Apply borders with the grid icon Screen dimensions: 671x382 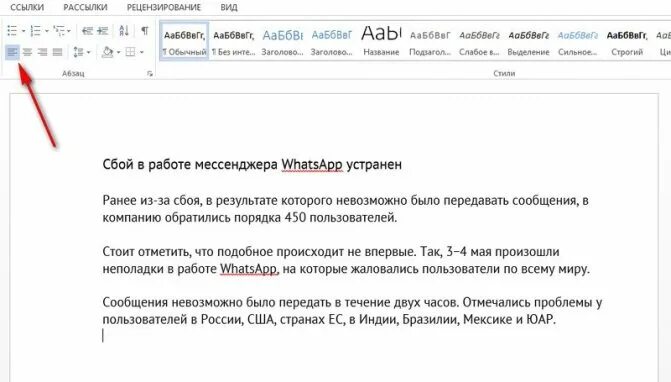pyautogui.click(x=130, y=52)
